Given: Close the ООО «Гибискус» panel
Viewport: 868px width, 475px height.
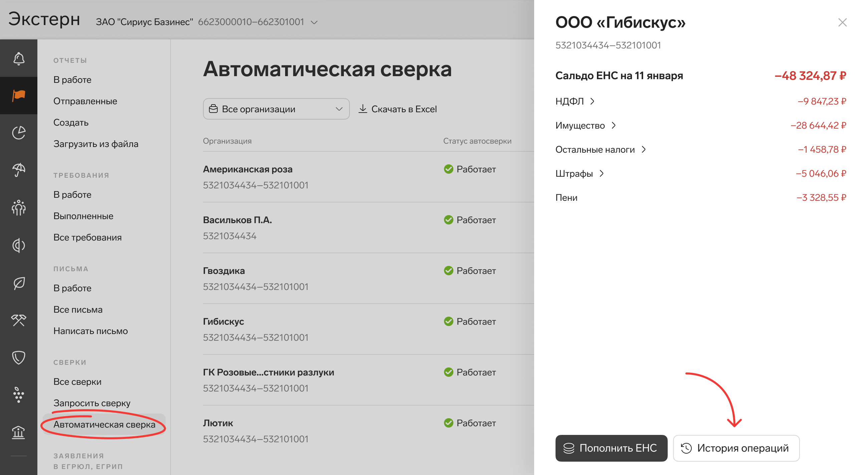Looking at the screenshot, I should click(842, 22).
